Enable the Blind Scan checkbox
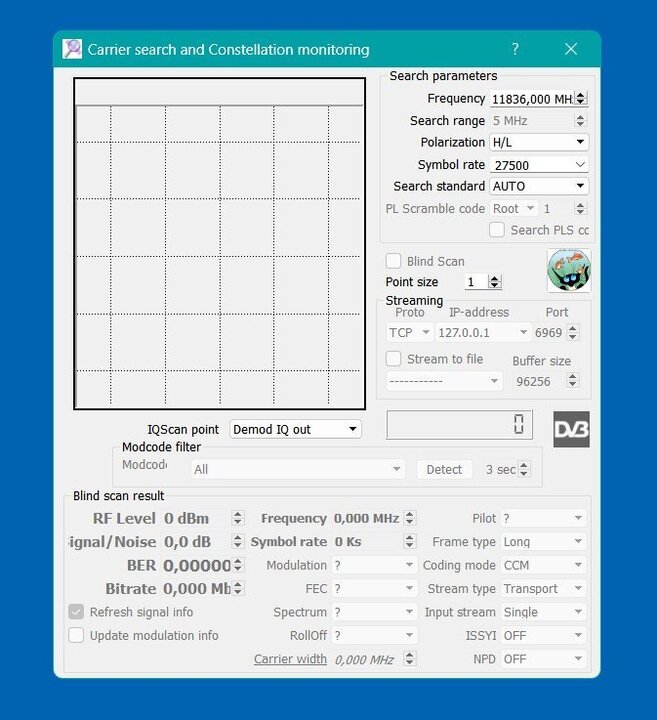The image size is (657, 720). point(394,261)
